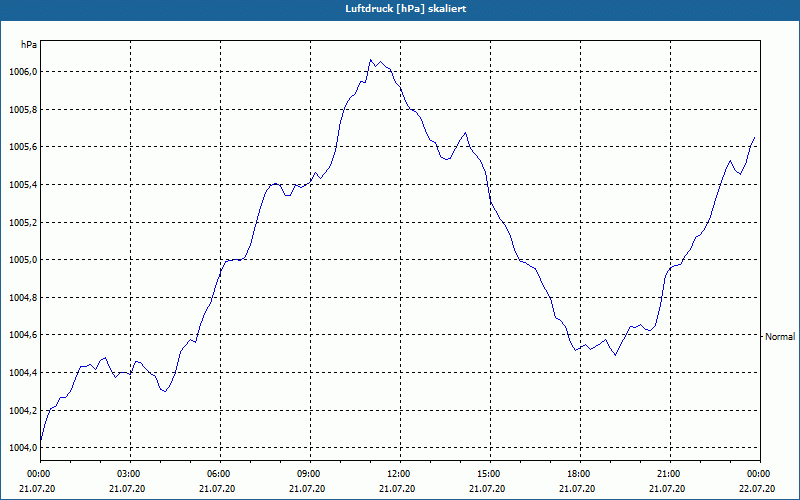This screenshot has height=500, width=800.
Task: Select the '15:00' time label
Action: click(x=487, y=474)
